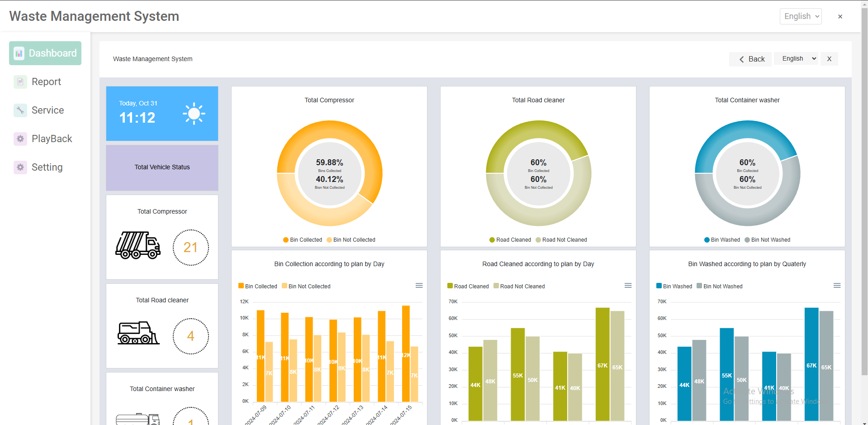
Task: Click the 12K bar for 2024-07-15
Action: pyautogui.click(x=406, y=353)
